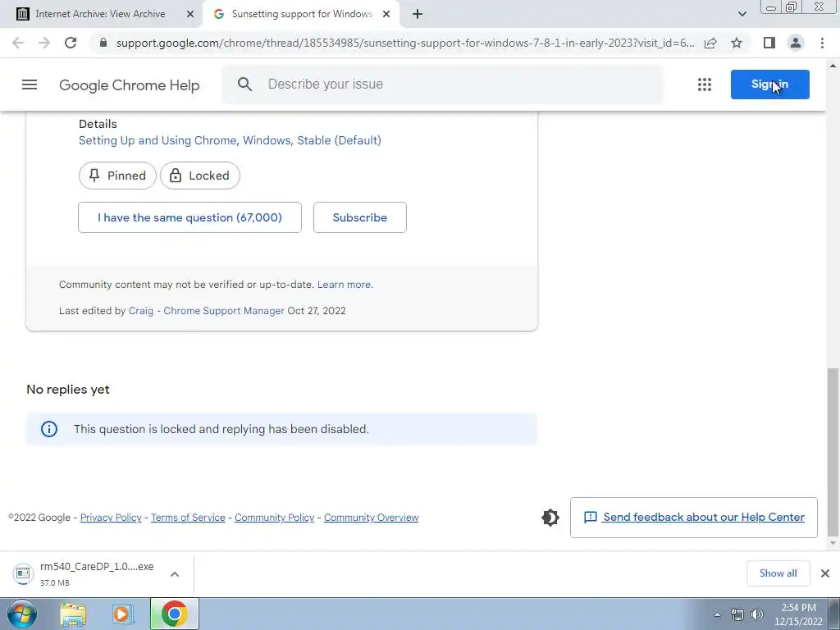
Task: Click the search magnifier icon
Action: pos(244,84)
